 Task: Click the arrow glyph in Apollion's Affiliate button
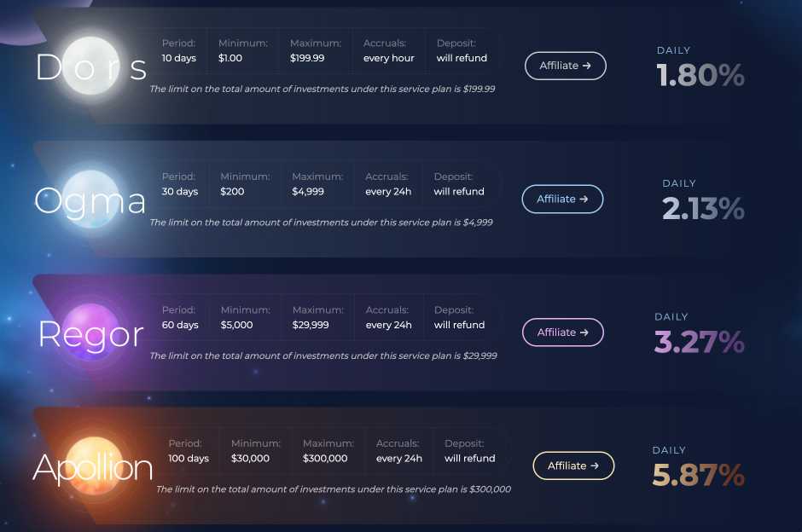[595, 465]
